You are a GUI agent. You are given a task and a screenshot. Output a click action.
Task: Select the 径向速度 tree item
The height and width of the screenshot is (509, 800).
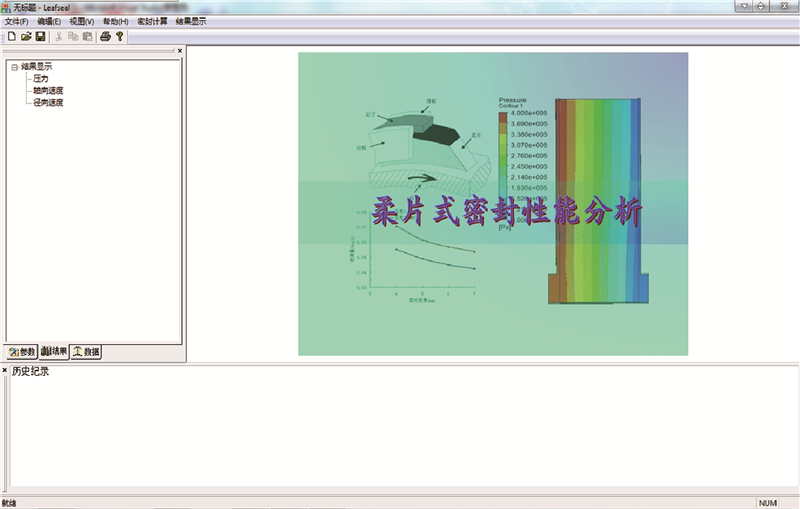tap(47, 102)
